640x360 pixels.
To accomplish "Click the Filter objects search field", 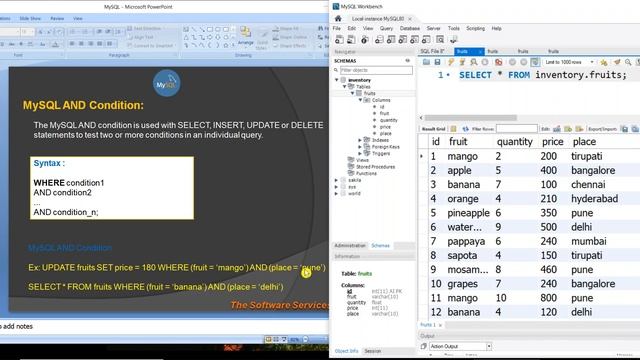I will point(376,70).
